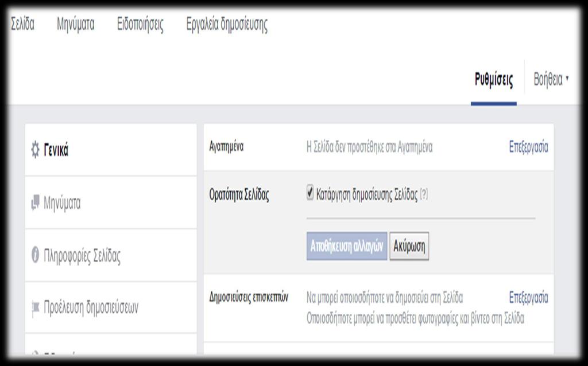
Task: Open Εργαλεία δημοσίευσης tab
Action: [227, 24]
